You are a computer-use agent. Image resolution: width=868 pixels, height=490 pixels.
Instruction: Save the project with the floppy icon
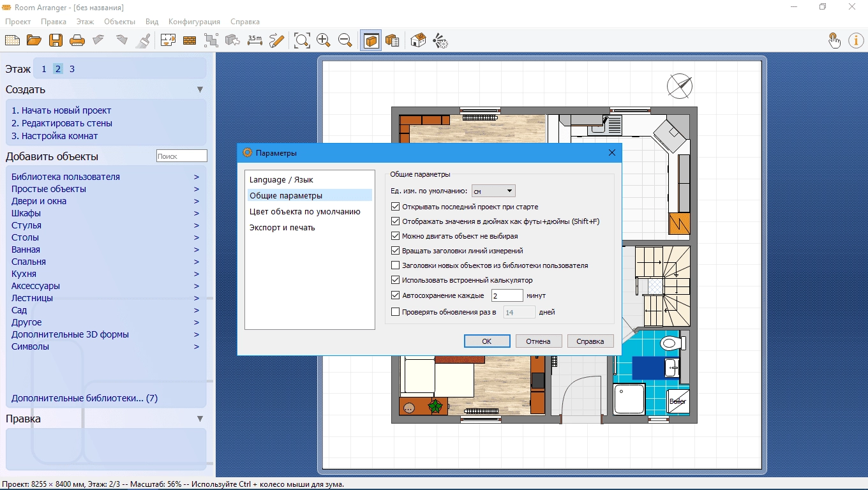[x=56, y=40]
